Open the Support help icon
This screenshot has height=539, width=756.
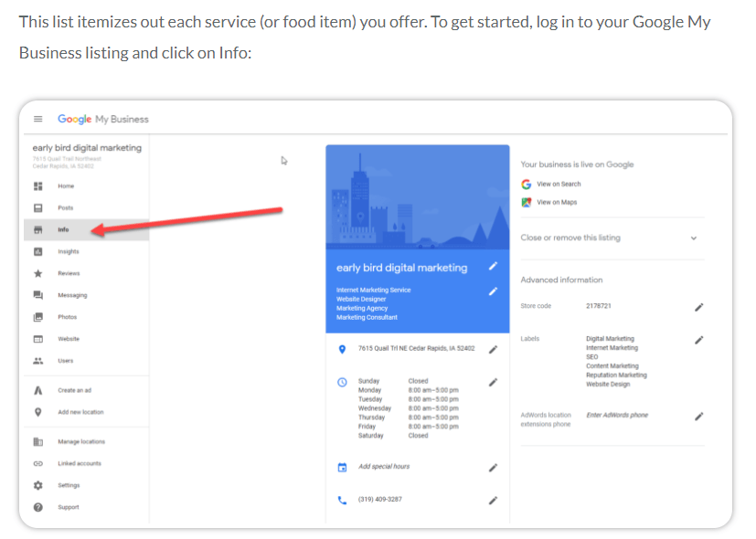pyautogui.click(x=37, y=507)
